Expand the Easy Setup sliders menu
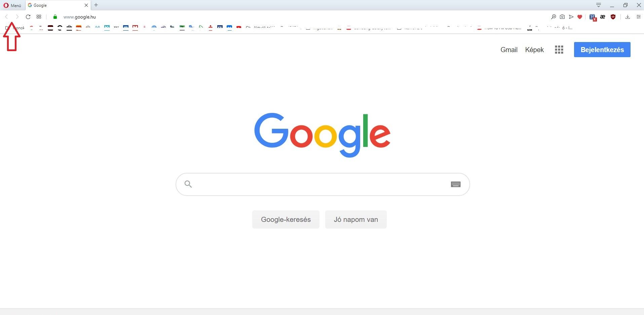The height and width of the screenshot is (315, 644). click(x=639, y=17)
